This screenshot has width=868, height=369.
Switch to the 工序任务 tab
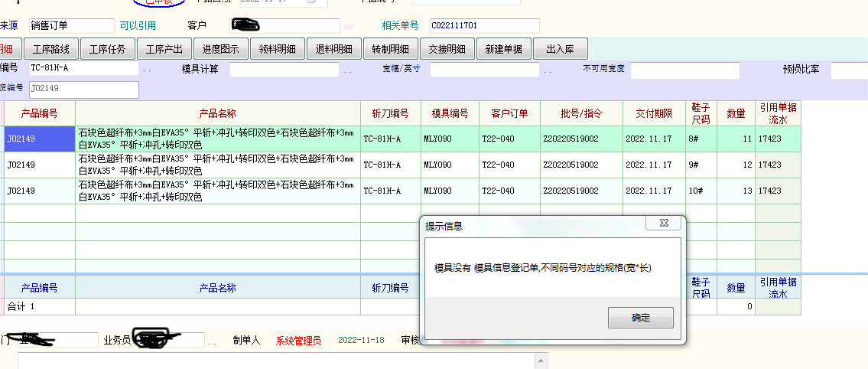coord(108,50)
